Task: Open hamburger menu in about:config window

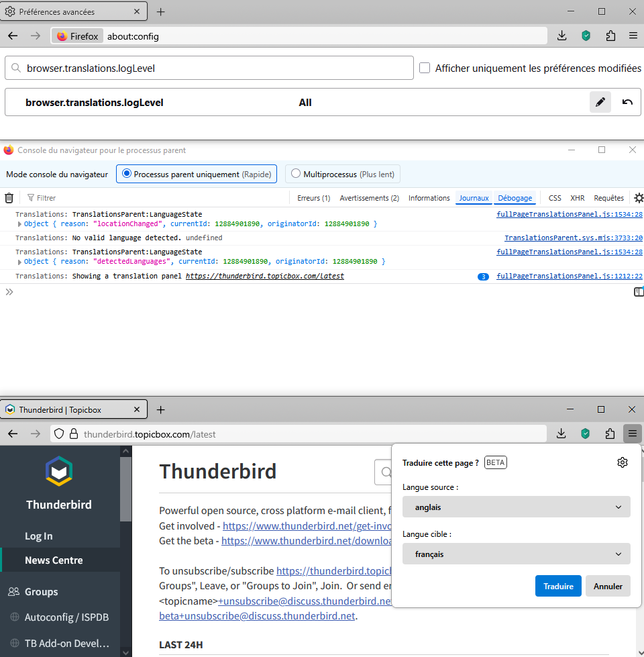Action: [x=633, y=36]
